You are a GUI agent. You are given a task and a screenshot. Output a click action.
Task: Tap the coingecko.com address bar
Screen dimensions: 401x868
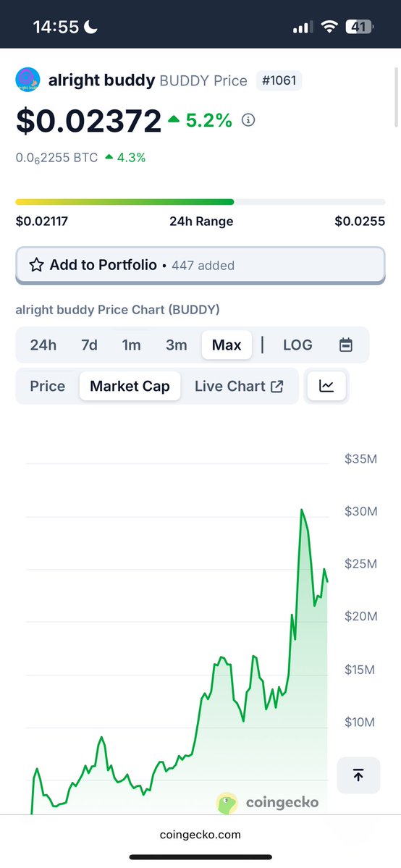(200, 834)
